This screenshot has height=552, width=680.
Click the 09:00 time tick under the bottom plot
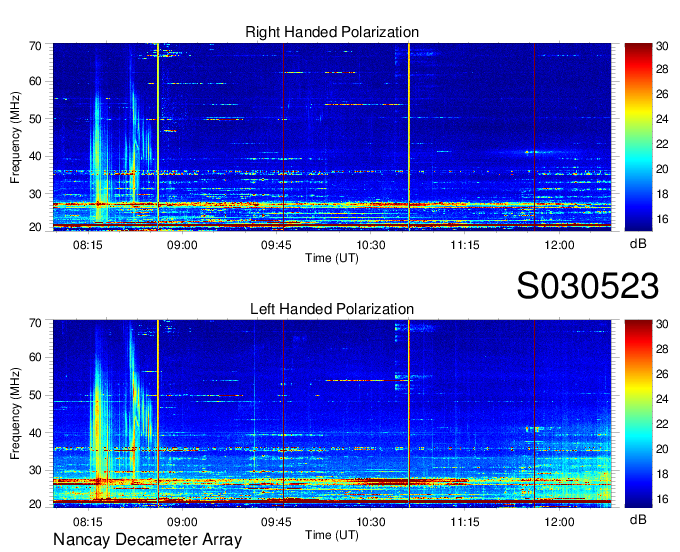point(182,522)
